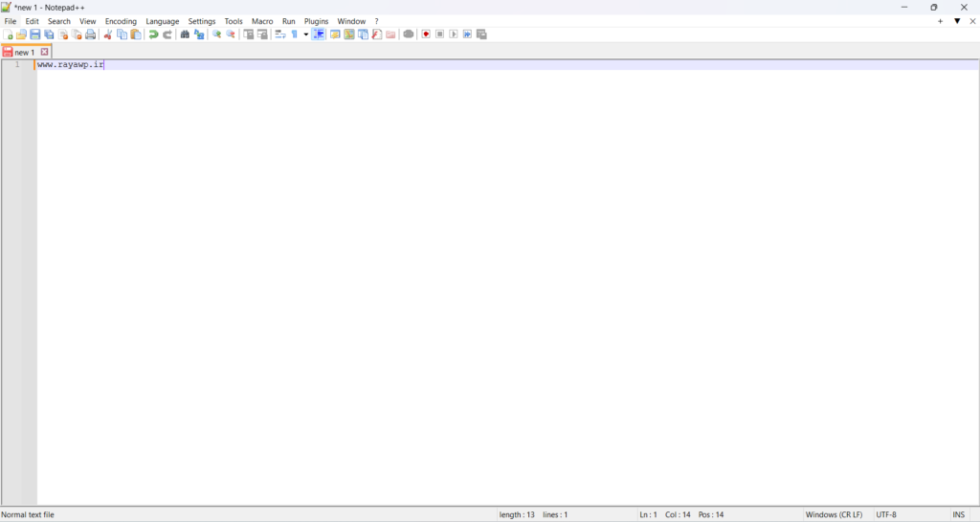Image resolution: width=980 pixels, height=522 pixels.
Task: Toggle the highlighted indent guide button
Action: [x=319, y=34]
